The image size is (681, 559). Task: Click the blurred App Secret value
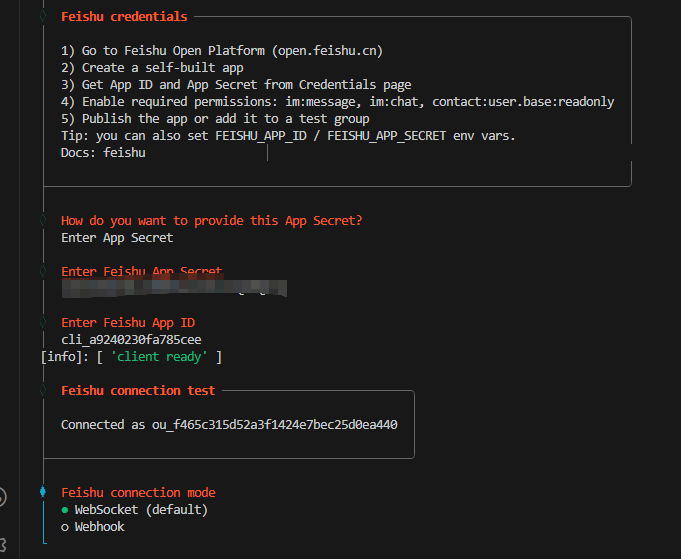[174, 288]
